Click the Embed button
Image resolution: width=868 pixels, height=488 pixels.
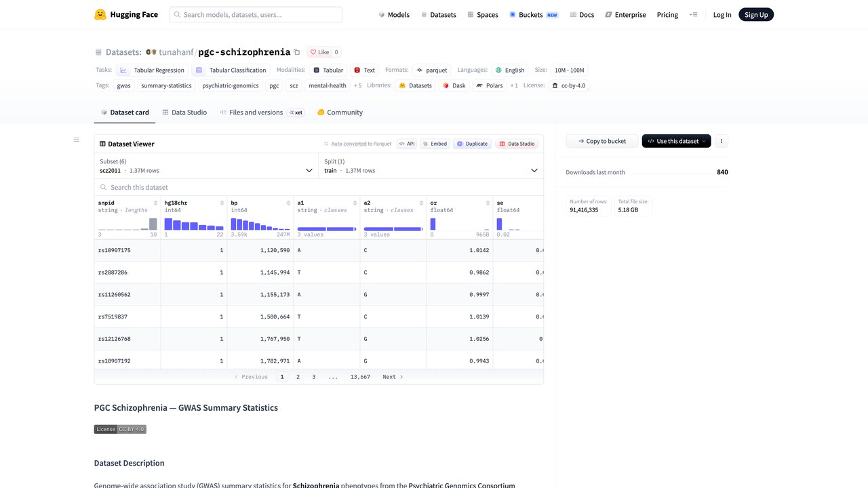click(x=435, y=144)
